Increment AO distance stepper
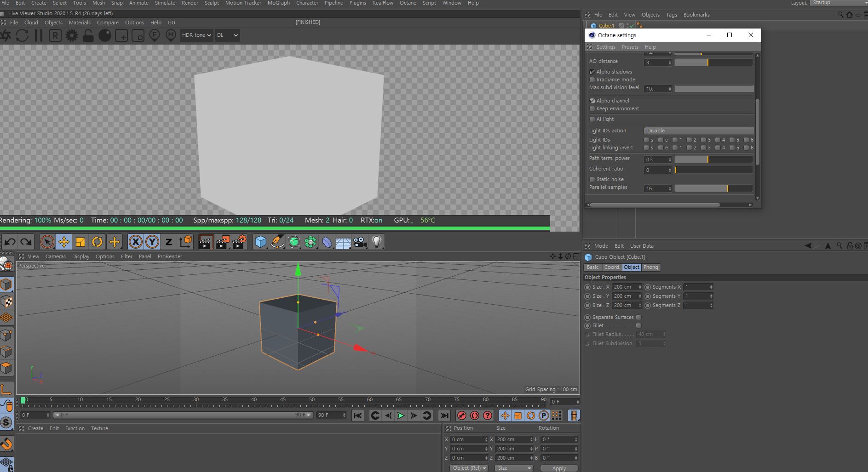The width and height of the screenshot is (868, 472). [670, 63]
